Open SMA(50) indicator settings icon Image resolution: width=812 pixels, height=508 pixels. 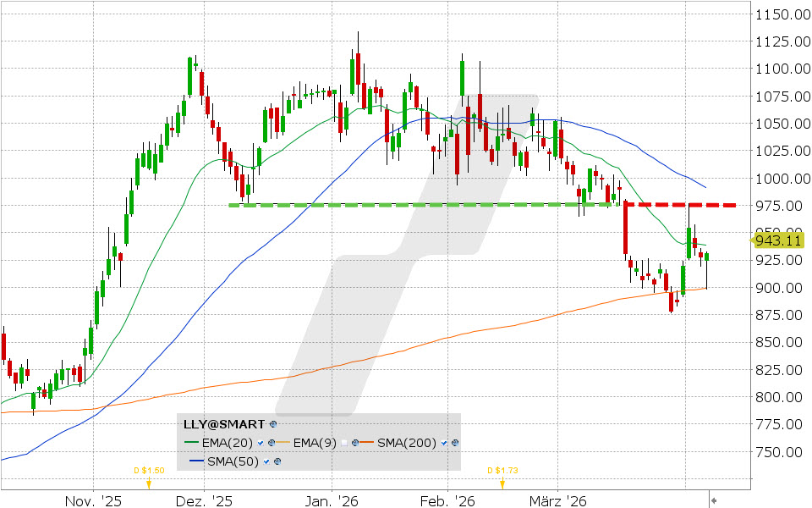coord(277,461)
